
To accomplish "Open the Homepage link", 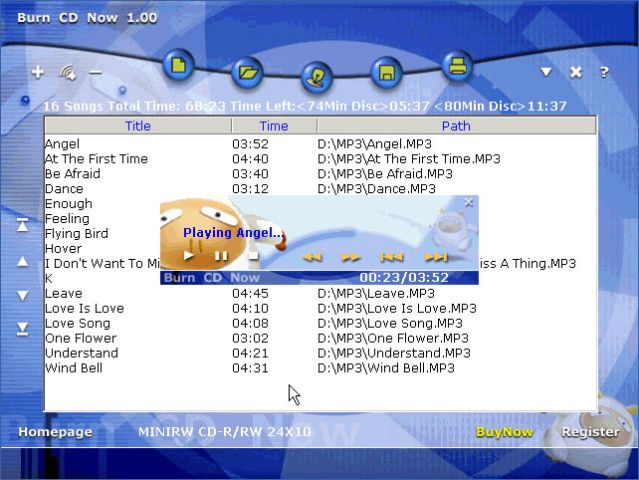I will (x=55, y=432).
